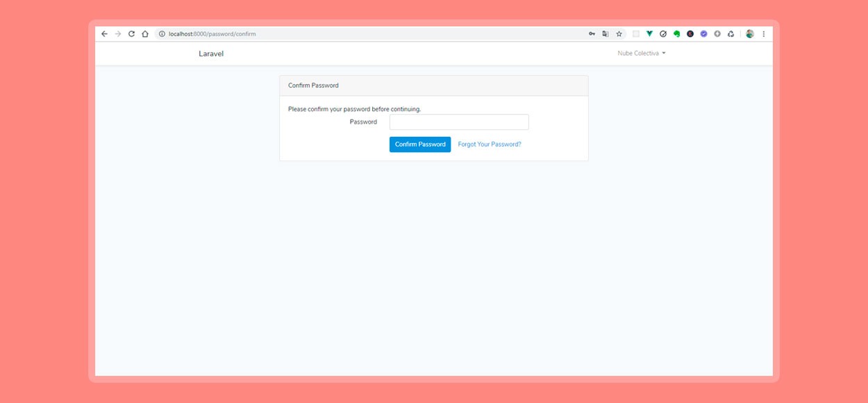View site information icon in address bar

[x=162, y=34]
